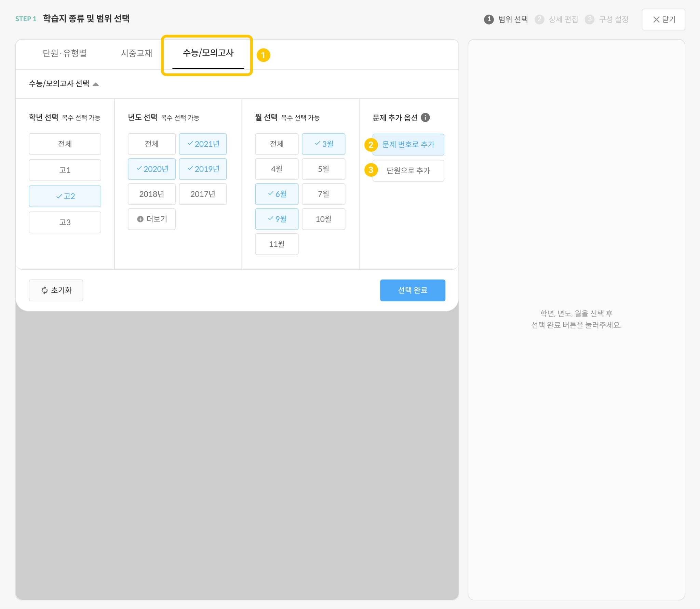Click the yellow number 1 badge
Screen dimensions: 700x609
tap(263, 55)
